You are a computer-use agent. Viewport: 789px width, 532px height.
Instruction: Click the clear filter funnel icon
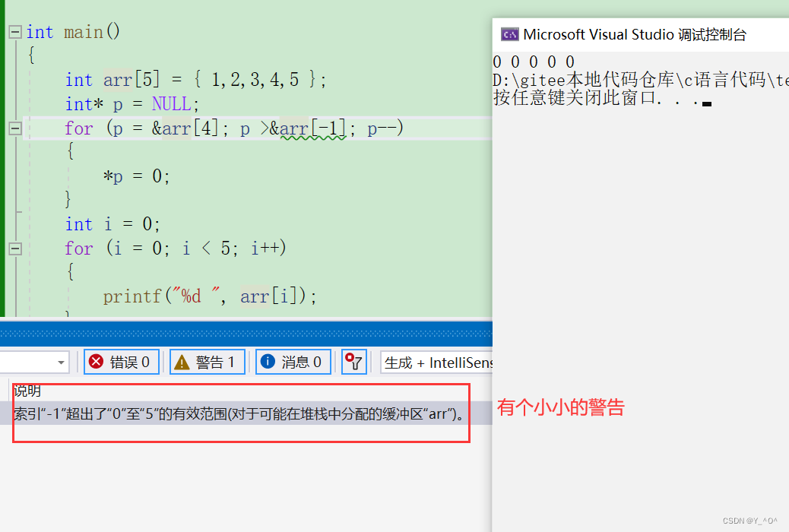point(353,362)
